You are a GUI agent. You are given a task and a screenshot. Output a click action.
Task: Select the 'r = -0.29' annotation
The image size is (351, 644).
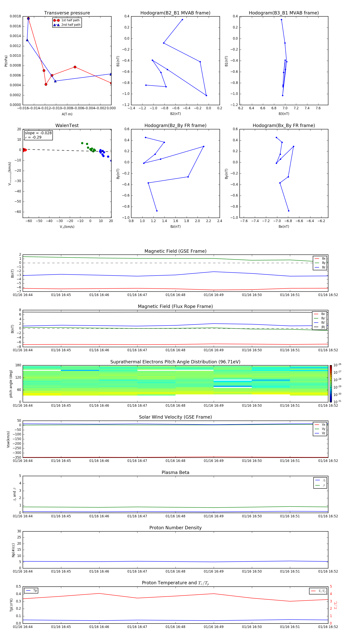(x=33, y=137)
